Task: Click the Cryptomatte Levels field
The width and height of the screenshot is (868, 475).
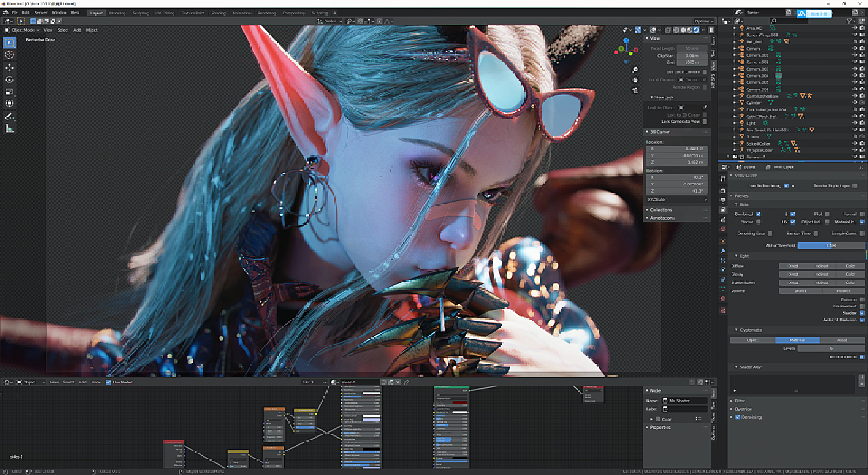Action: pos(831,348)
